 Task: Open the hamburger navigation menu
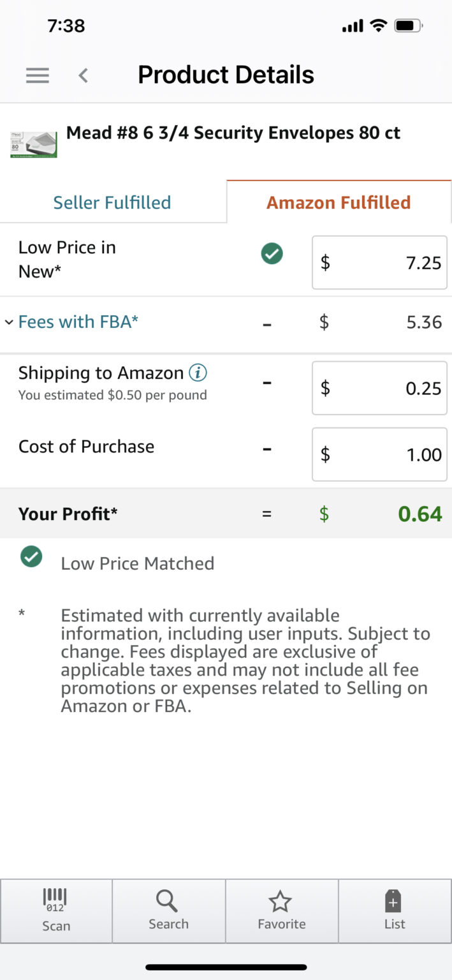(37, 75)
